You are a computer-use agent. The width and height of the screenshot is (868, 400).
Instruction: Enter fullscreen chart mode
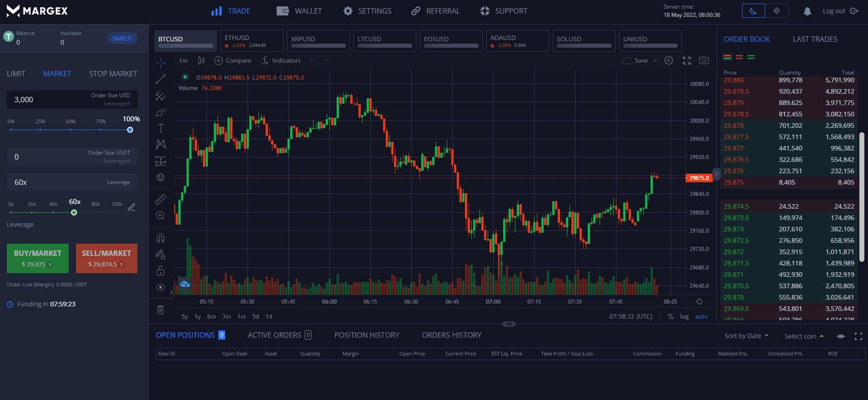click(x=687, y=60)
